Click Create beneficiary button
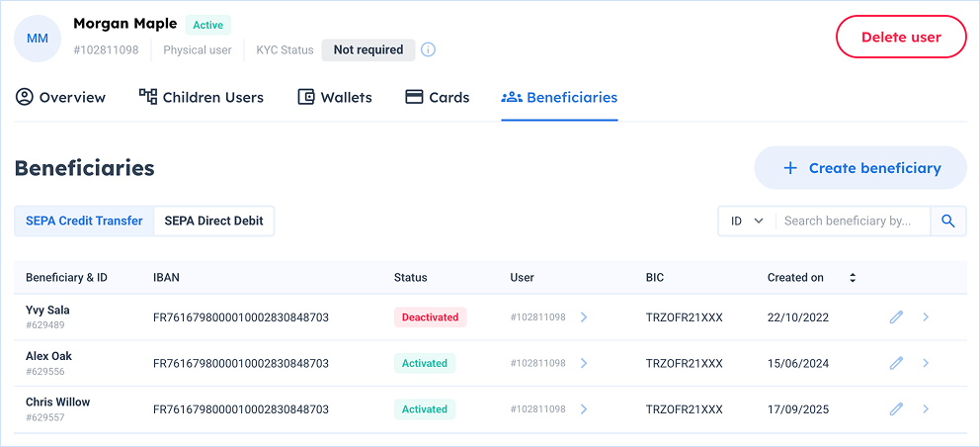This screenshot has width=980, height=447. coord(860,168)
